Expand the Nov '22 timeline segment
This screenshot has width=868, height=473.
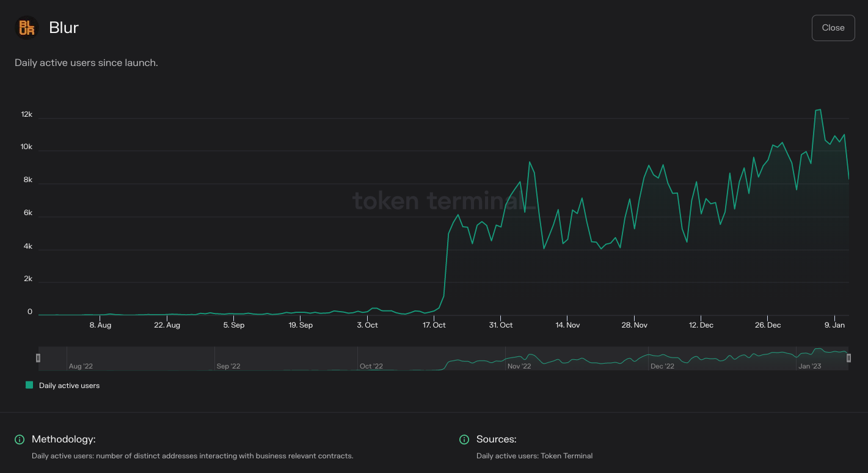coord(519,365)
